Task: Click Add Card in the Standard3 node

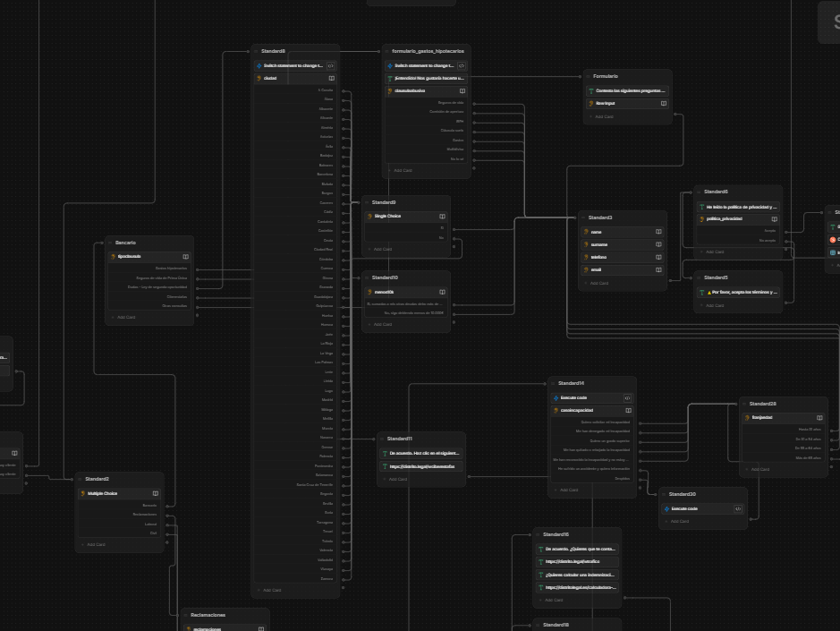Action: pyautogui.click(x=601, y=284)
